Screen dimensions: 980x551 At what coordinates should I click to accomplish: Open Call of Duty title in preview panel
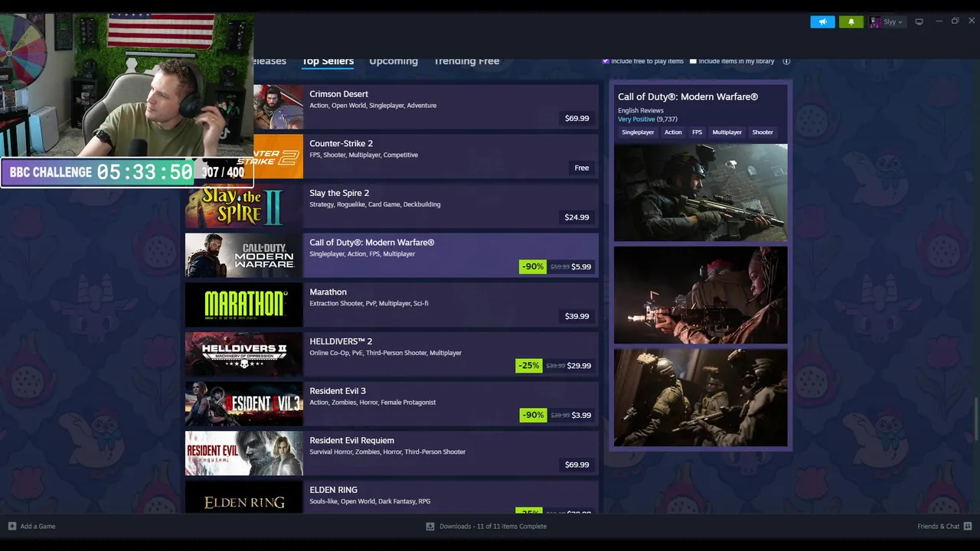point(688,97)
